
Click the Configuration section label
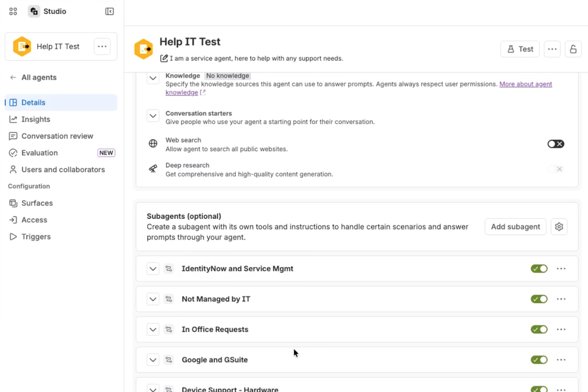click(29, 186)
